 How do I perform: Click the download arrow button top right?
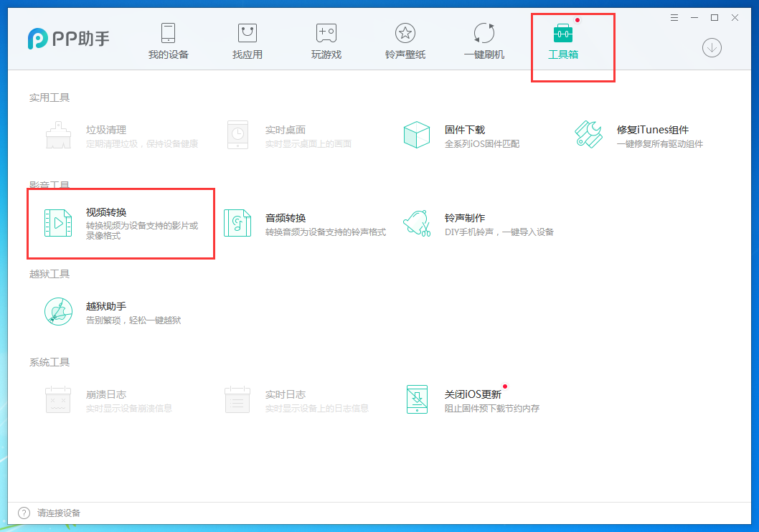[x=712, y=48]
